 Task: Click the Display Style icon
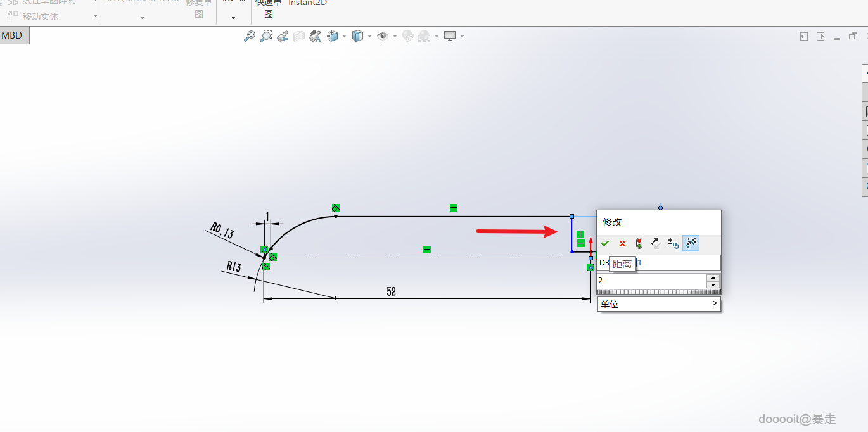357,36
